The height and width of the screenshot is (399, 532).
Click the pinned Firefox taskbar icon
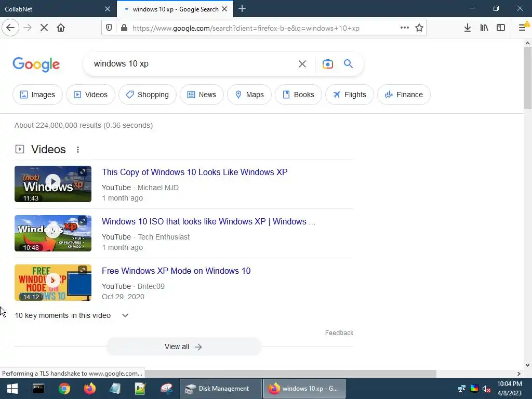coord(89,389)
